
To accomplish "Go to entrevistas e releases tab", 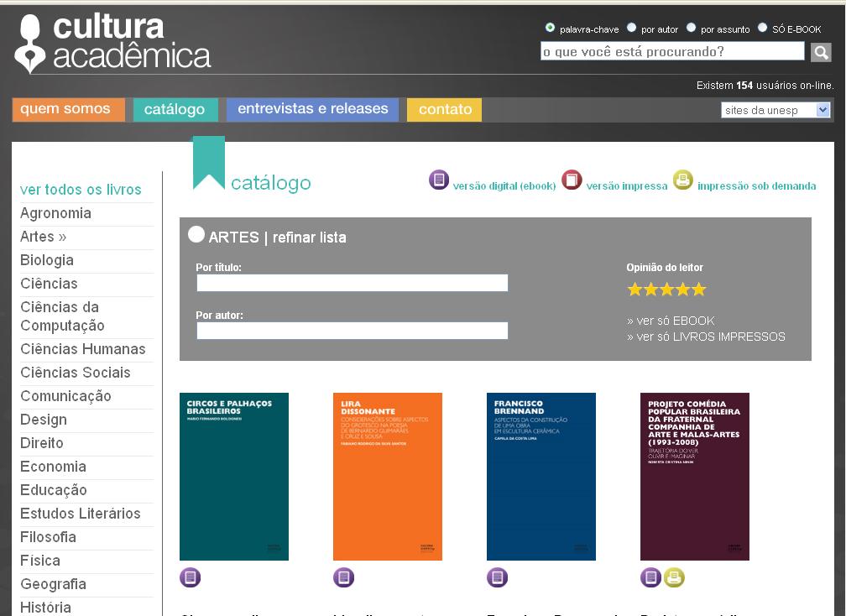I will point(312,109).
